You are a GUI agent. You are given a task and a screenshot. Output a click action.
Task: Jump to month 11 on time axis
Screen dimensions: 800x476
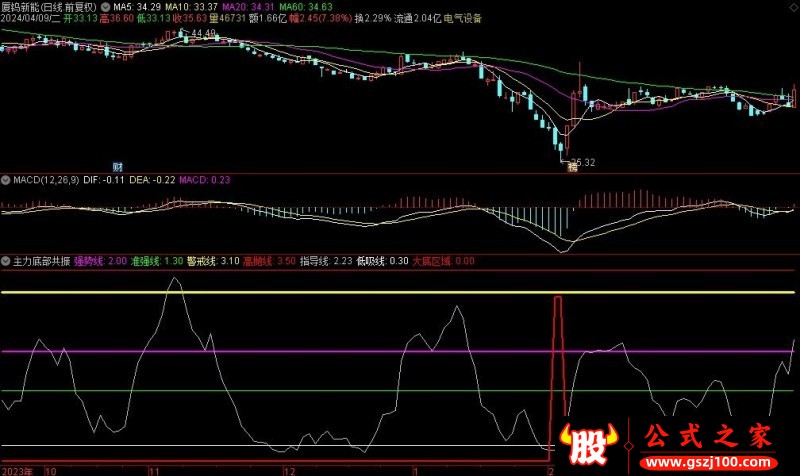[154, 471]
